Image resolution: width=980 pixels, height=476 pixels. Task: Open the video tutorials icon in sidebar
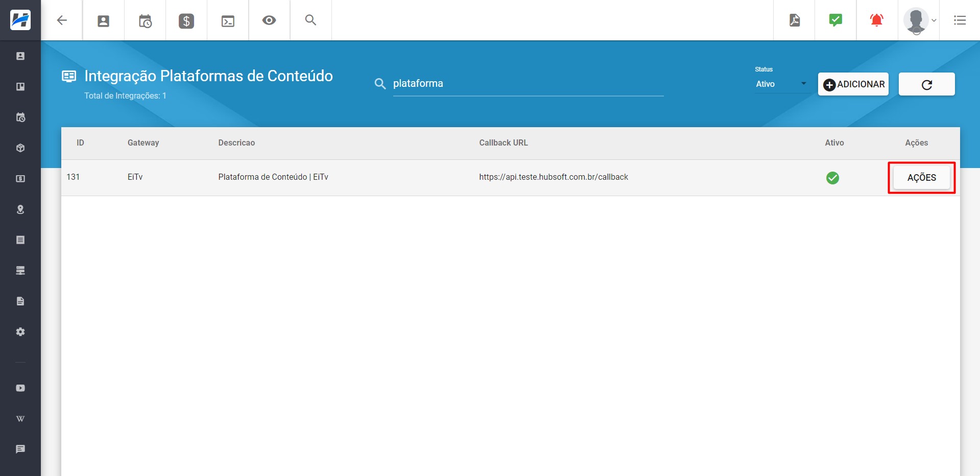click(x=20, y=387)
